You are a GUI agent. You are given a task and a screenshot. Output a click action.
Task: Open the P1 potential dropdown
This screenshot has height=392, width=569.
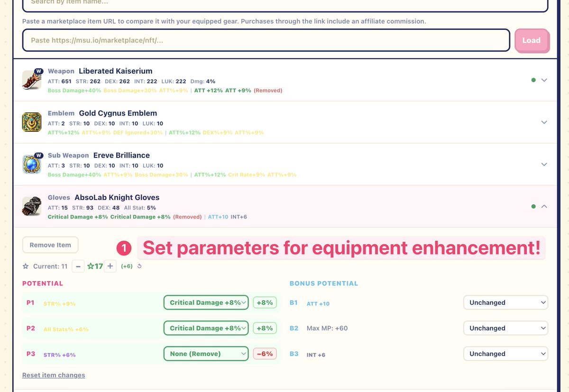pyautogui.click(x=206, y=302)
